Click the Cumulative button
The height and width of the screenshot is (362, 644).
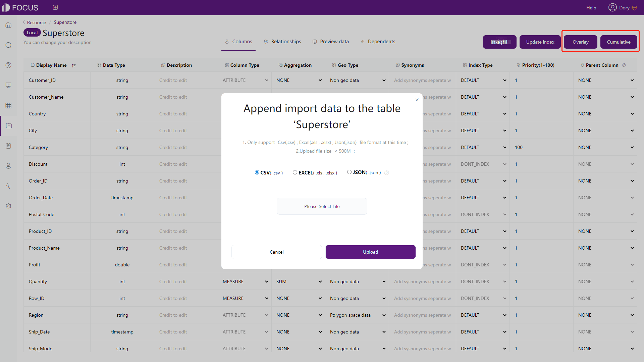pyautogui.click(x=619, y=42)
